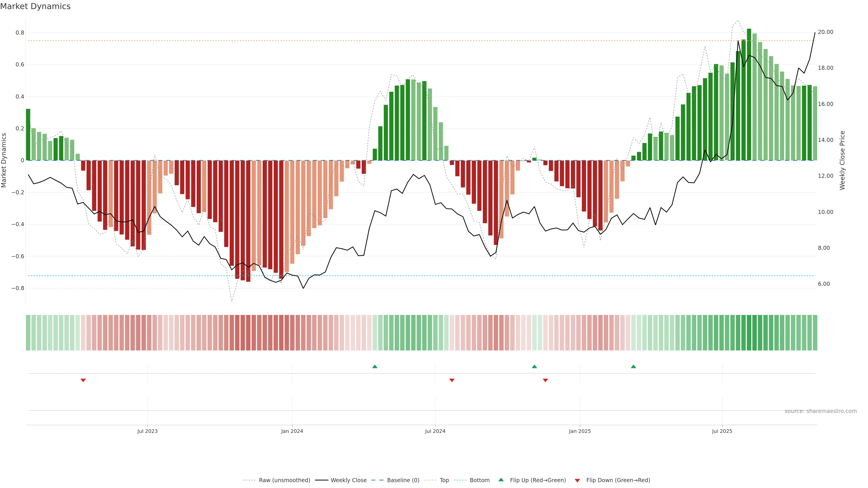The image size is (868, 488).
Task: Click the Market Dynamics chart title
Action: tap(35, 6)
